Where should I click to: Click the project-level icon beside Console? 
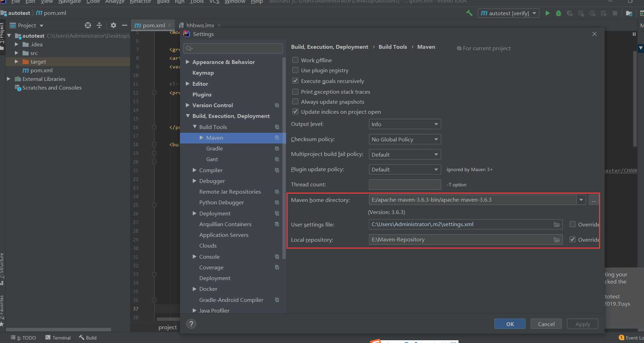coord(277,257)
